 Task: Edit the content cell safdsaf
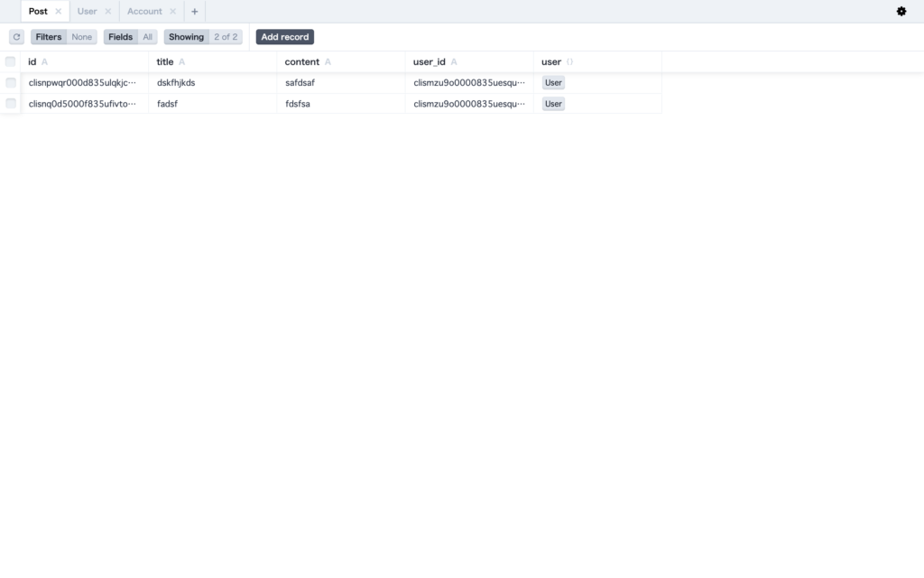click(x=300, y=82)
